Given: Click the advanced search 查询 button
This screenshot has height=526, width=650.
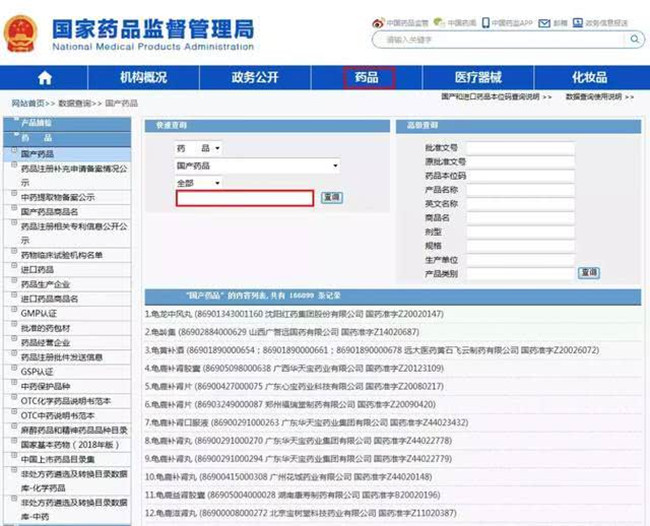Looking at the screenshot, I should (589, 273).
